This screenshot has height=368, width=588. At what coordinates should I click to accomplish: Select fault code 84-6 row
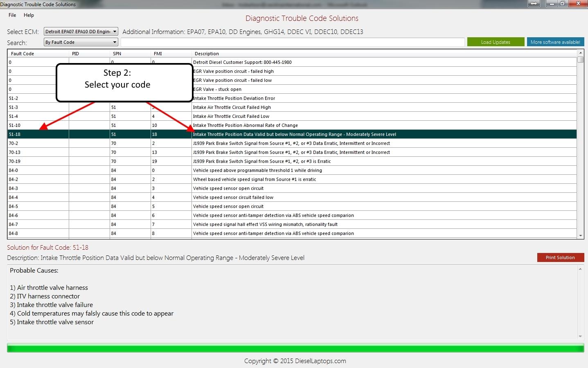coord(292,215)
